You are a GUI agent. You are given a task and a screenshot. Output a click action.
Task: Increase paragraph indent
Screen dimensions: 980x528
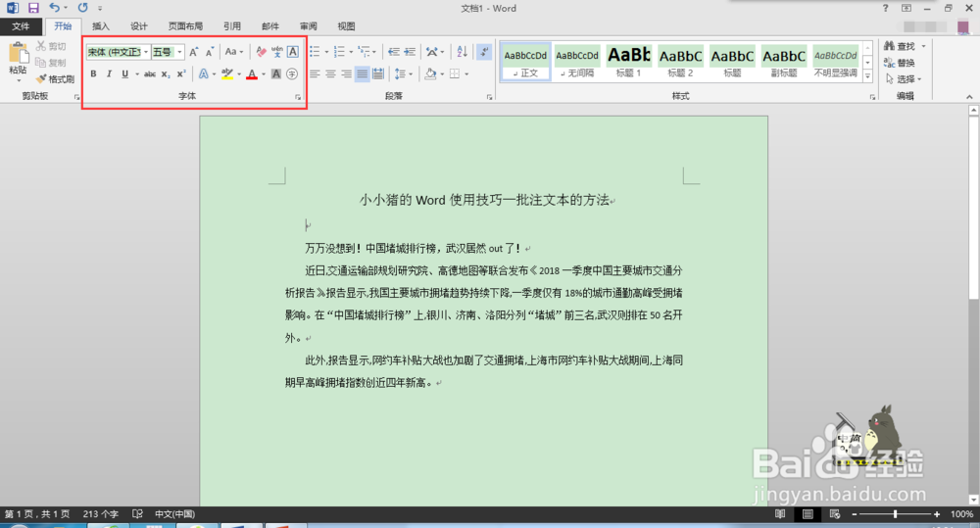tap(410, 52)
